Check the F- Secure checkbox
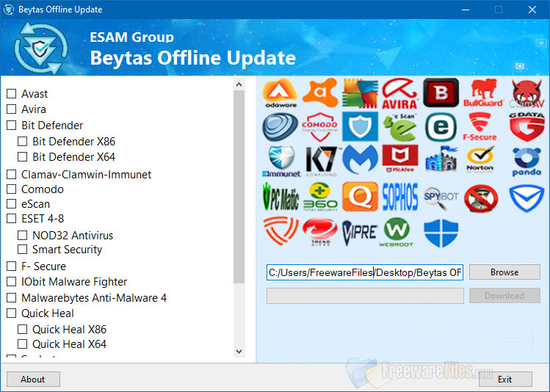This screenshot has height=392, width=550. [12, 266]
